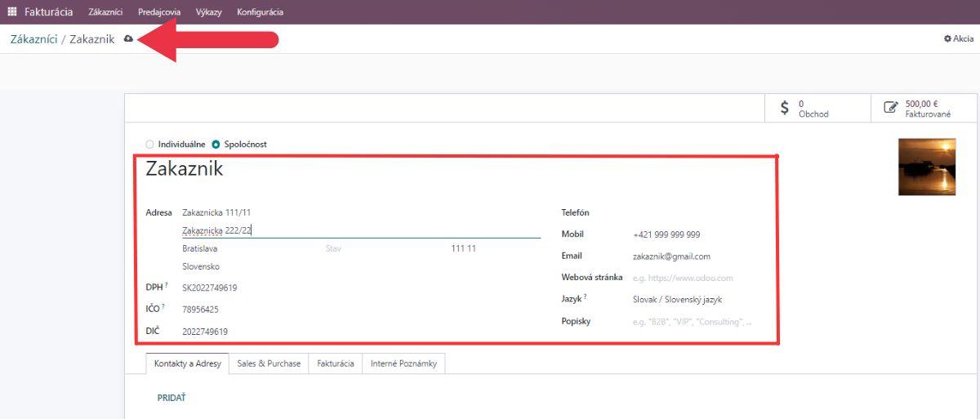
Task: Switch to the Sales & Purchase tab
Action: 269,363
